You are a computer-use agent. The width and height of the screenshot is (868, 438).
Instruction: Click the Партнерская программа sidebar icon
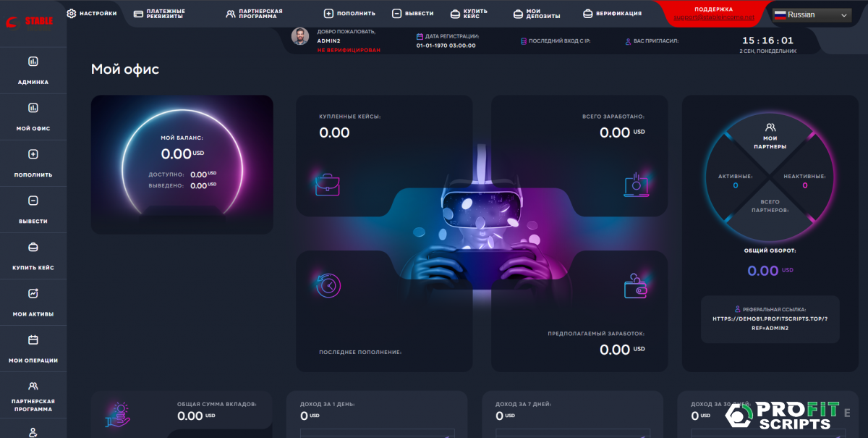click(x=33, y=387)
